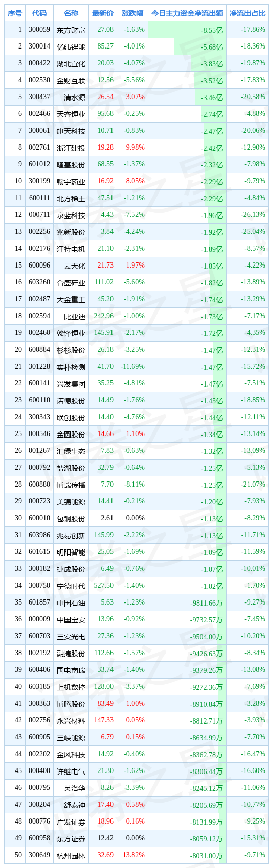Select stock name 三峡能源
The width and height of the screenshot is (269, 868).
click(71, 738)
